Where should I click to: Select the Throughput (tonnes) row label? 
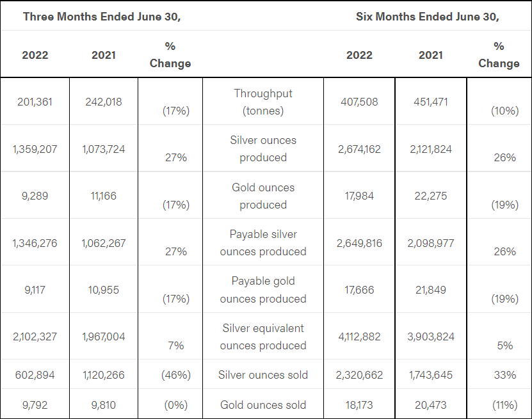pyautogui.click(x=263, y=102)
